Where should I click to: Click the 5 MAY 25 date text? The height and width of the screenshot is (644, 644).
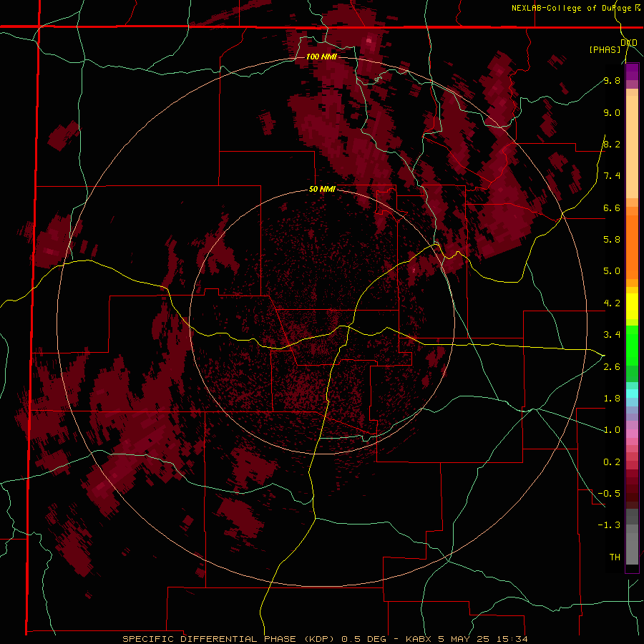click(465, 639)
